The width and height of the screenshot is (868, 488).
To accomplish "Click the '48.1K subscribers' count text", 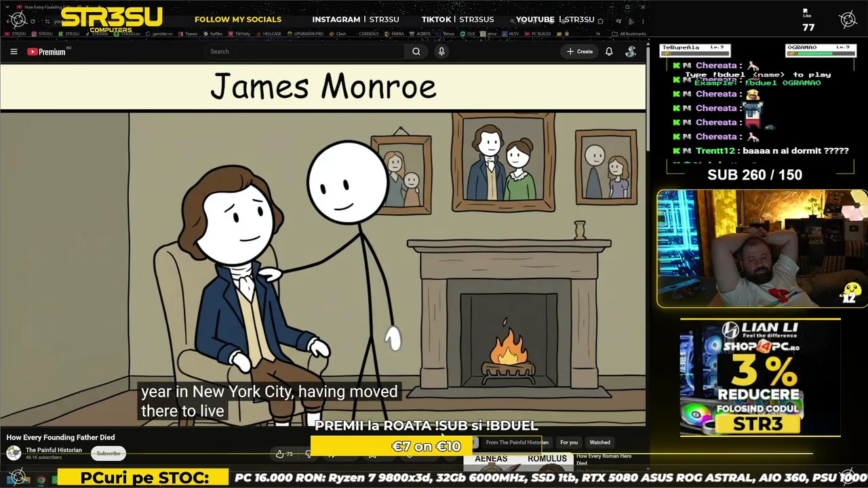I will [x=43, y=457].
